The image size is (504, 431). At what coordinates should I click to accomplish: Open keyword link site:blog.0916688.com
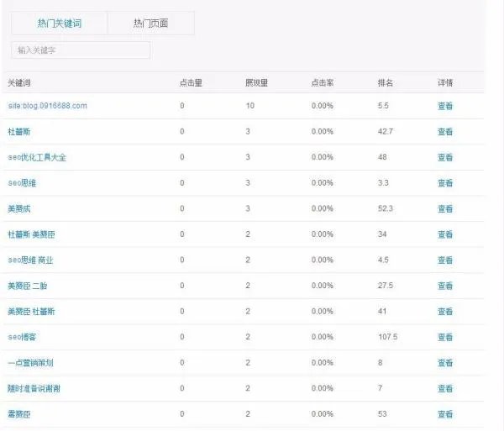tap(48, 106)
